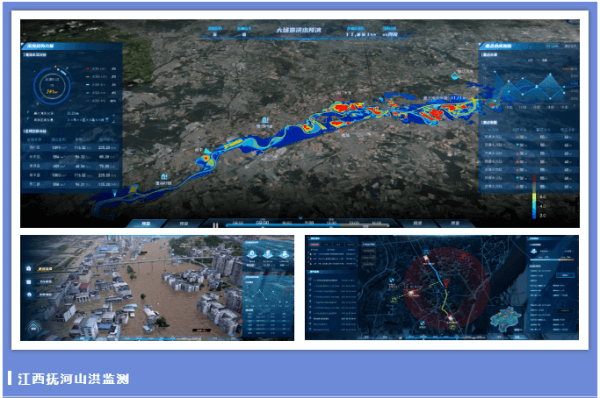The image size is (600, 398).
Task: Click the water depth color legend bar
Action: (x=534, y=197)
